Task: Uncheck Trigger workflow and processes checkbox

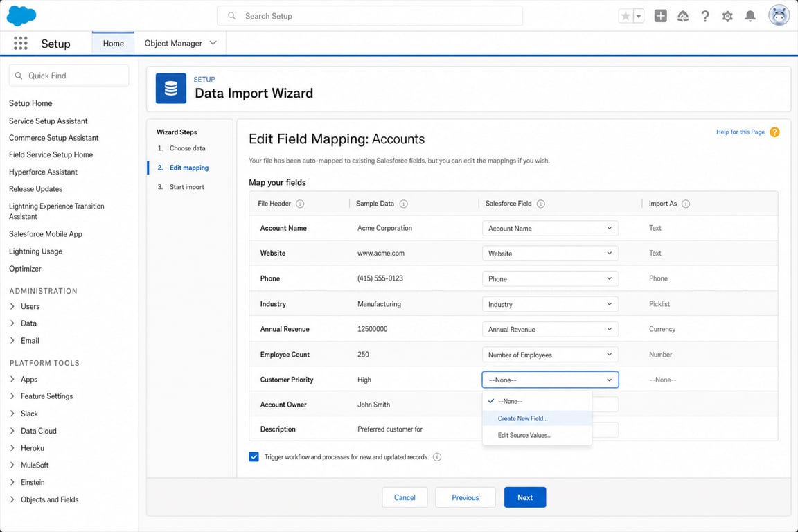Action: click(254, 456)
